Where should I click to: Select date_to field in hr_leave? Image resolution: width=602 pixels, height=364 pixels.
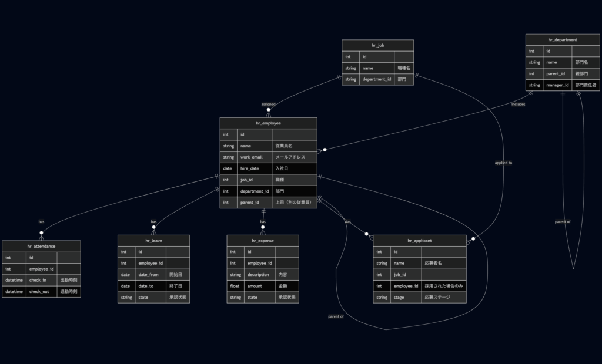click(150, 286)
